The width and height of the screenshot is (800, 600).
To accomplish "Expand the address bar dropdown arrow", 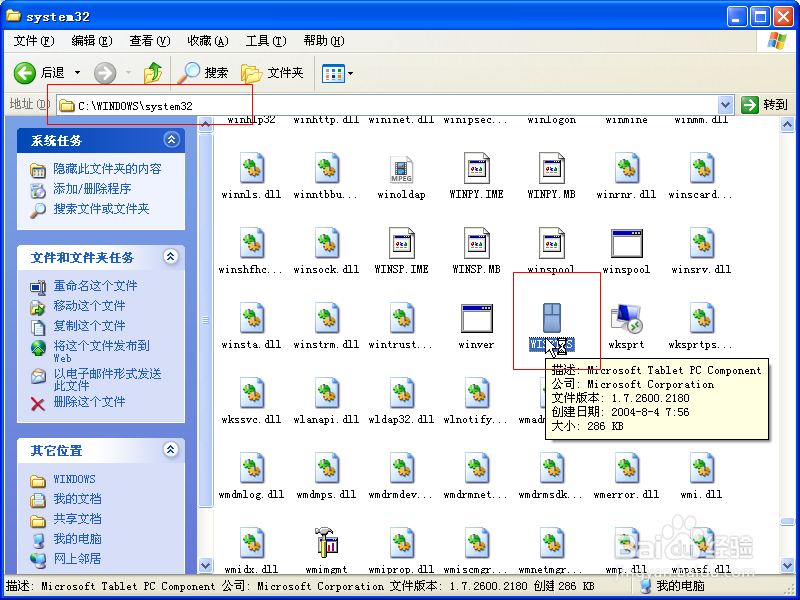I will 725,105.
